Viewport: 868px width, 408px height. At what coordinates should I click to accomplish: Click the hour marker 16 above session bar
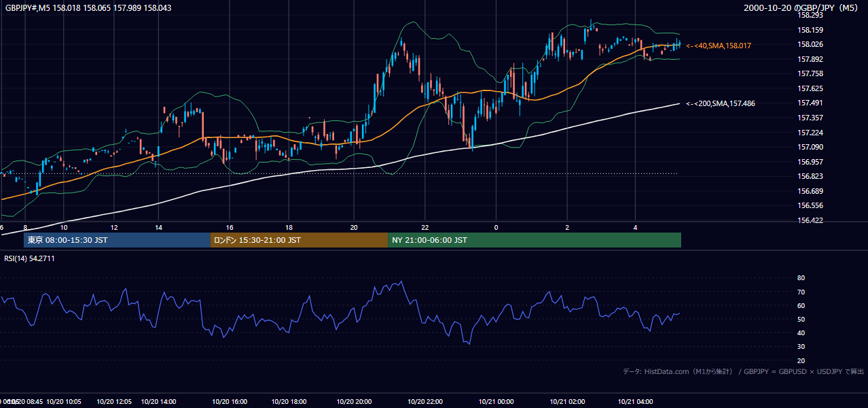[230, 227]
